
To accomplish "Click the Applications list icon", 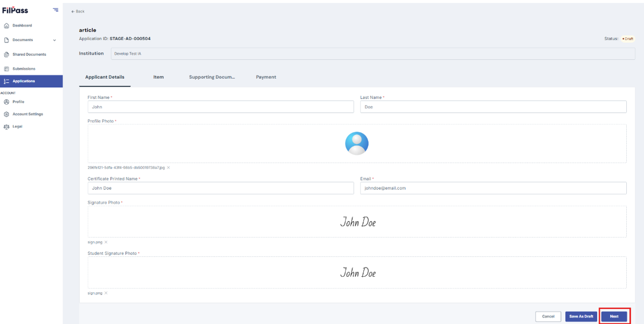I will (x=6, y=81).
